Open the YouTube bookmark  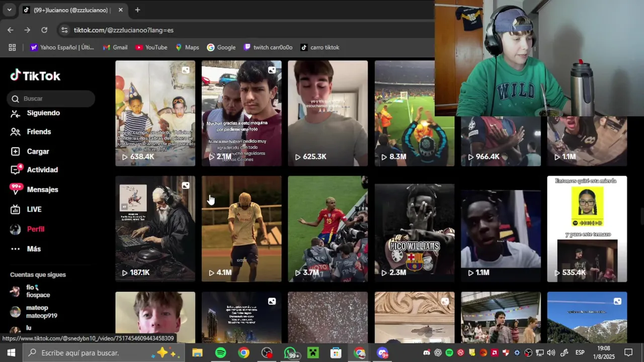[151, 47]
